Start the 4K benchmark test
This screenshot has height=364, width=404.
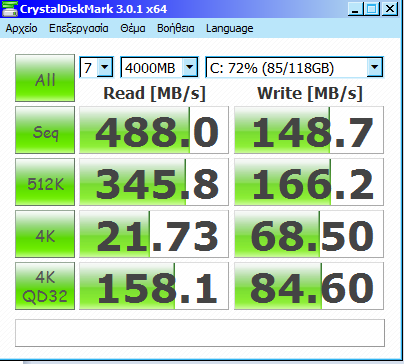[x=45, y=234]
